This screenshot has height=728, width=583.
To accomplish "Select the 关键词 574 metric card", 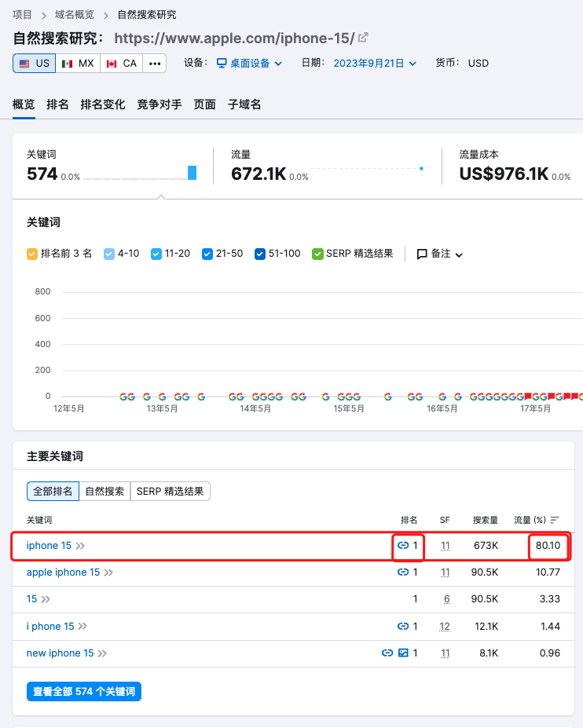I will coord(112,166).
